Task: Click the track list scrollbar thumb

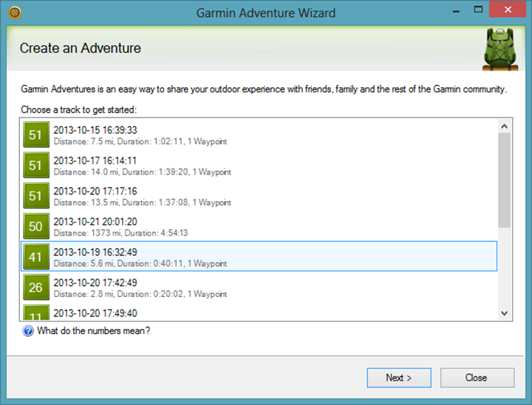Action: point(504,180)
